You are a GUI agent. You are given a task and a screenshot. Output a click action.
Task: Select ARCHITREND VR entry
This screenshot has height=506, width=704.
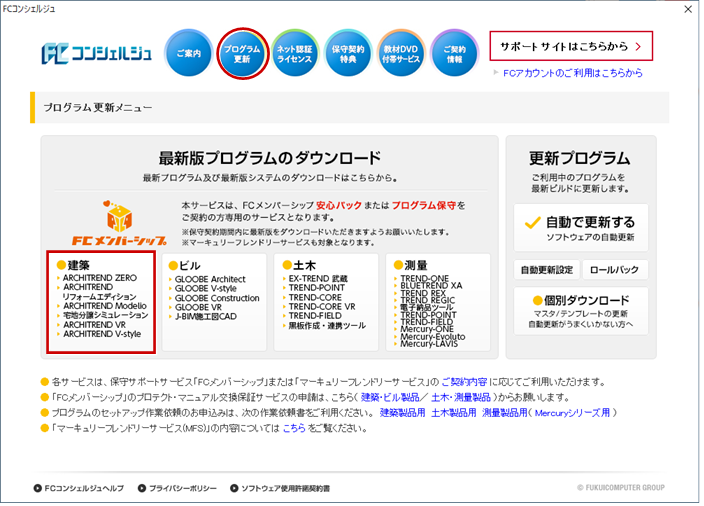pyautogui.click(x=94, y=325)
